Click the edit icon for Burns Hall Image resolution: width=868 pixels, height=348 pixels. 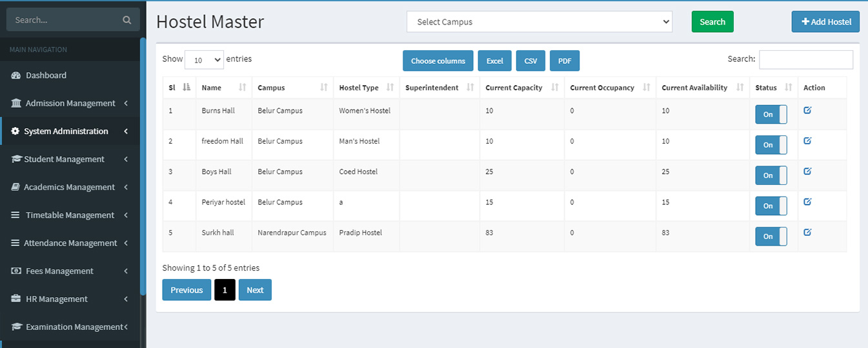[x=807, y=110]
